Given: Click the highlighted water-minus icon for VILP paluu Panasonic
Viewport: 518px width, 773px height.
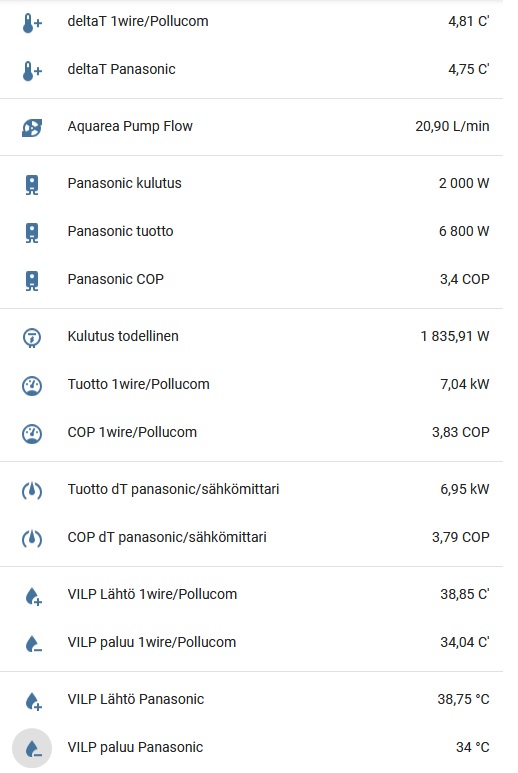Looking at the screenshot, I should coord(32,748).
